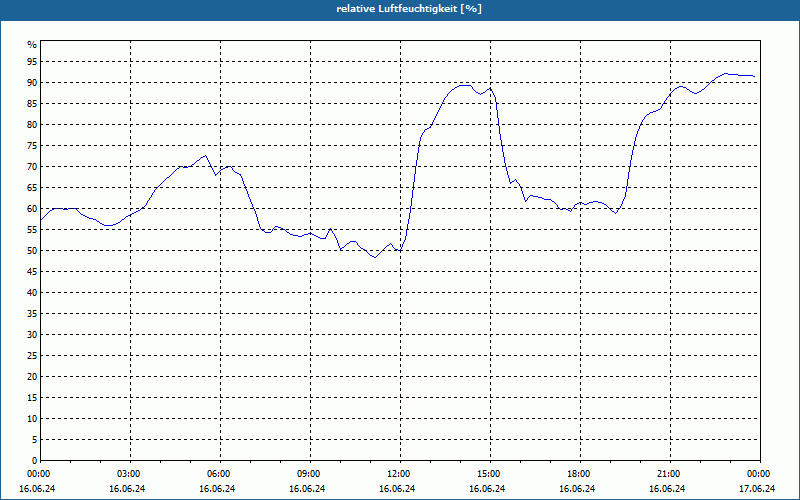Click the y-axis value '10'
The width and height of the screenshot is (800, 500).
point(32,419)
